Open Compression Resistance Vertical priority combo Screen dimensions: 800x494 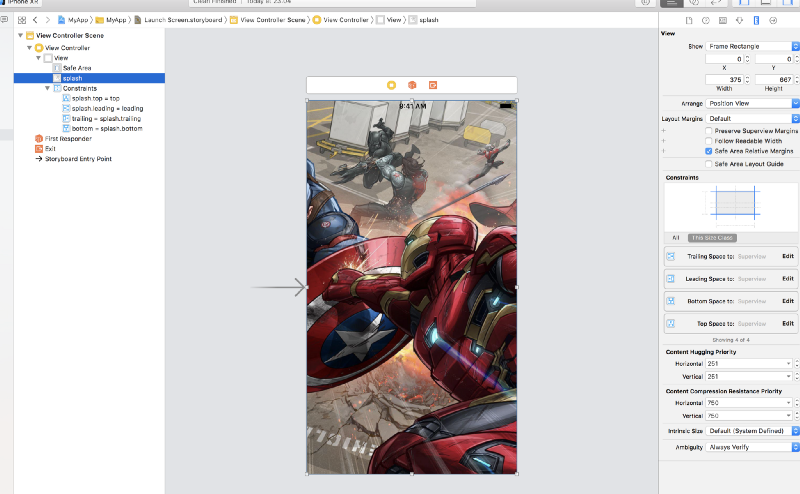tap(749, 416)
